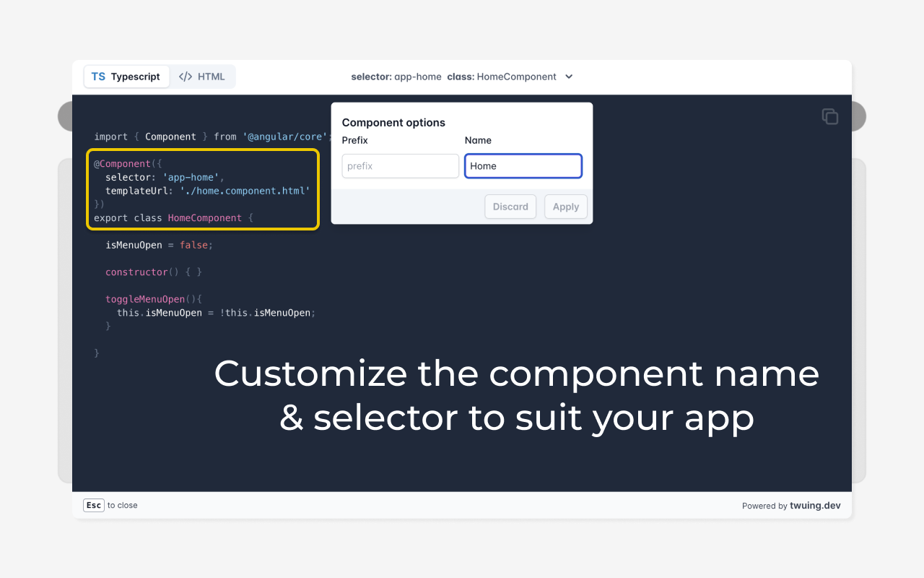Click the import Component code line
This screenshot has height=578, width=924.
212,137
